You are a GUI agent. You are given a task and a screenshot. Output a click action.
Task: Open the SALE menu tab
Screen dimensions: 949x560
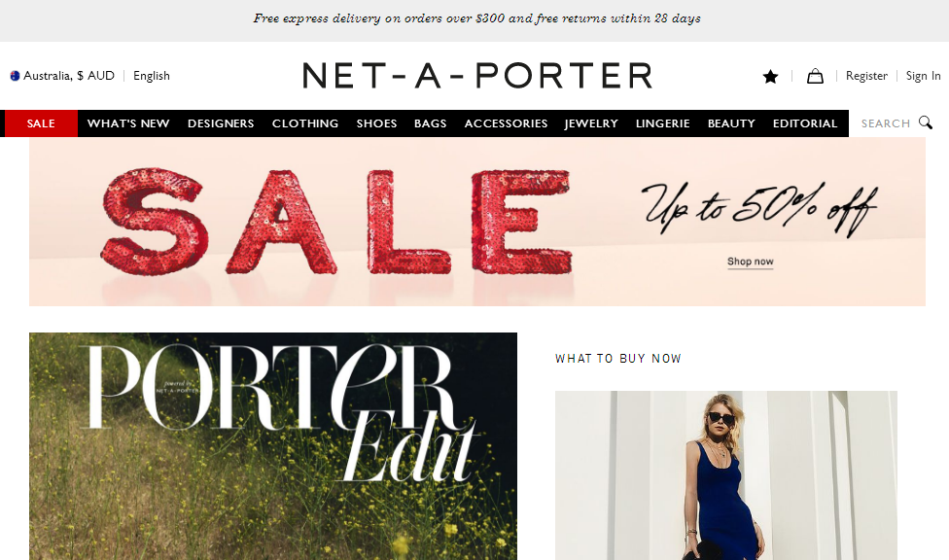(41, 123)
